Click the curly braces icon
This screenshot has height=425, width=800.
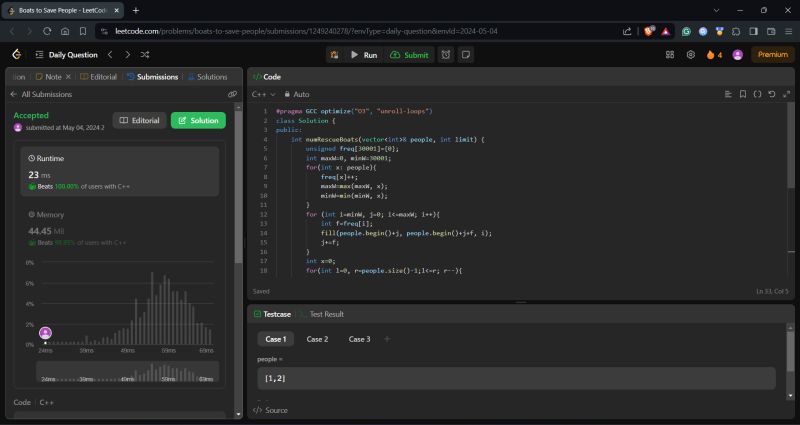pos(758,94)
